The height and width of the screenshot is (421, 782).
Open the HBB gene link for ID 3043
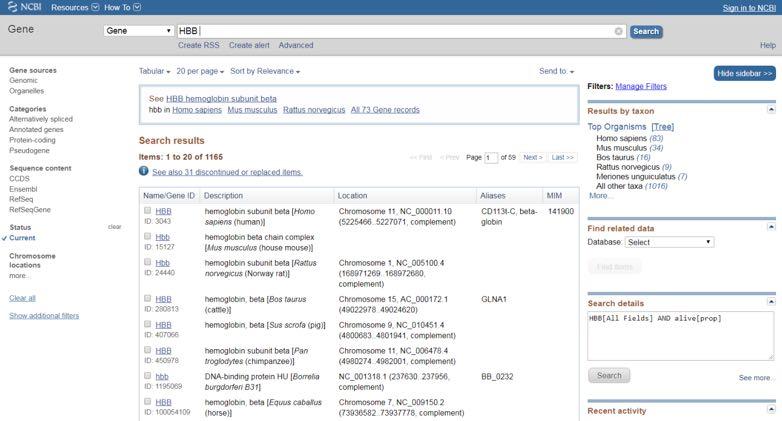163,211
